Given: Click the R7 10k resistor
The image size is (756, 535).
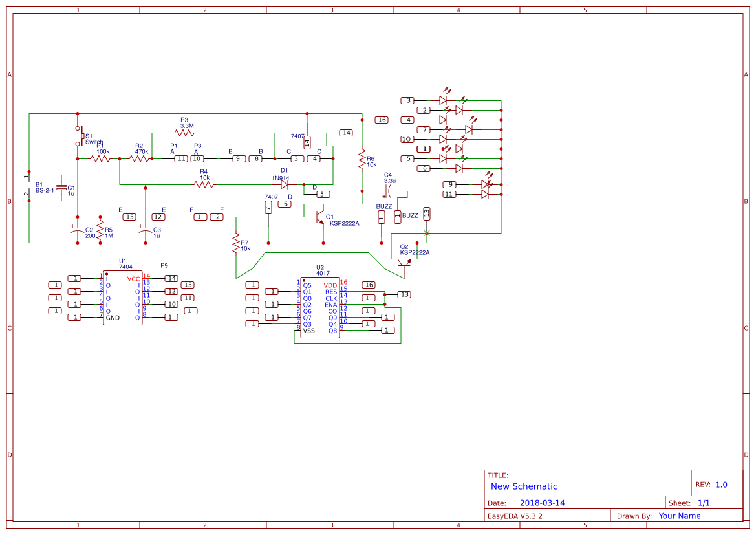Looking at the screenshot, I should coord(237,244).
